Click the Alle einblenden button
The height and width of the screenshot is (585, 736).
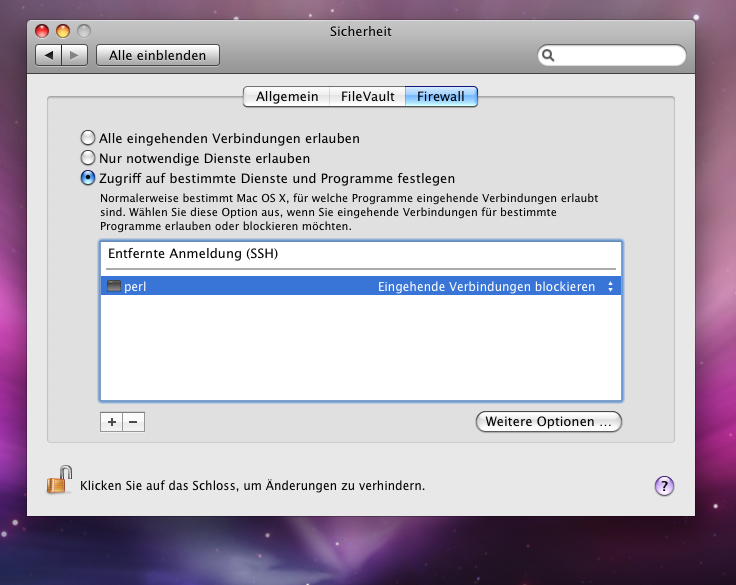point(158,55)
